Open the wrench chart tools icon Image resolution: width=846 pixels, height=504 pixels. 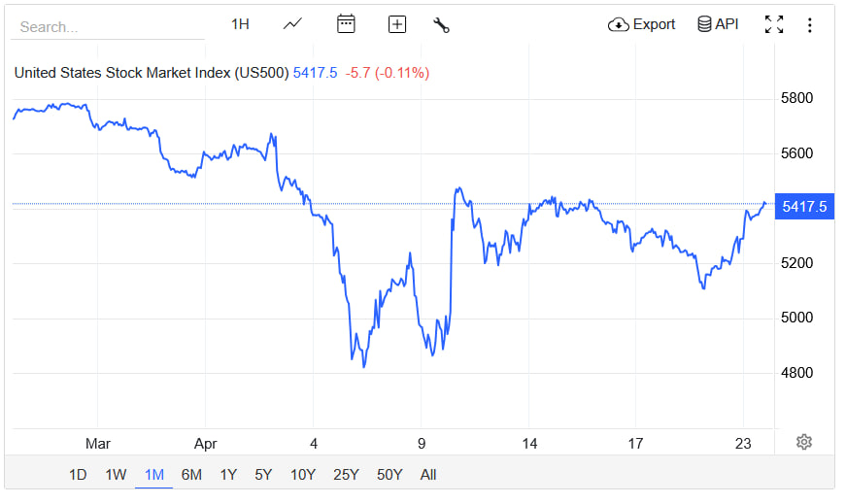(x=441, y=25)
